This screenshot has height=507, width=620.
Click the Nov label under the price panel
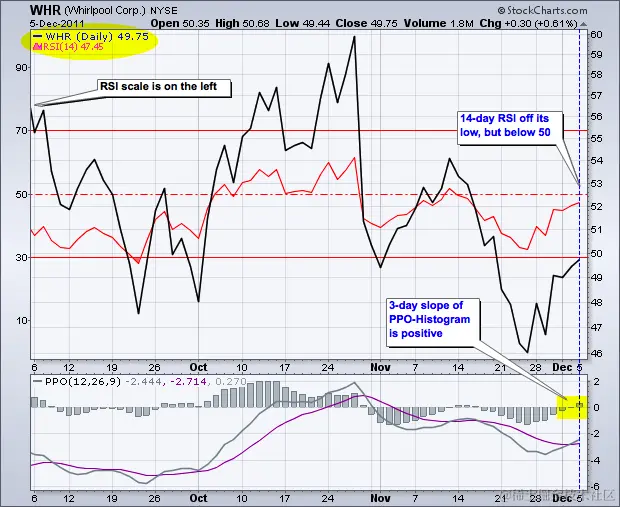pyautogui.click(x=380, y=367)
